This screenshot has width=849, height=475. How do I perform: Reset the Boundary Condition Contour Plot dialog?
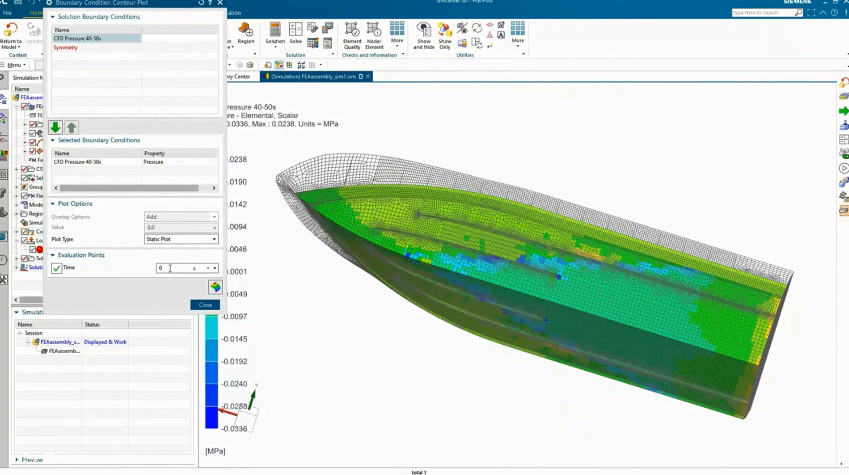201,3
